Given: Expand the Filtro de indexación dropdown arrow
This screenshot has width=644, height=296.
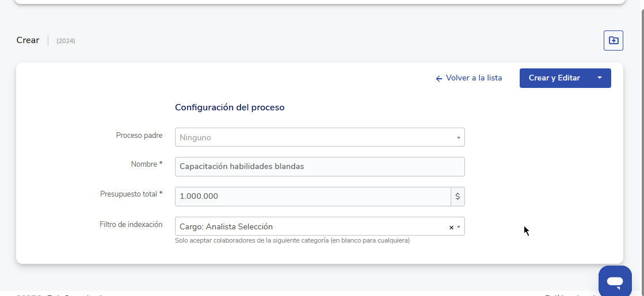Looking at the screenshot, I should (459, 227).
